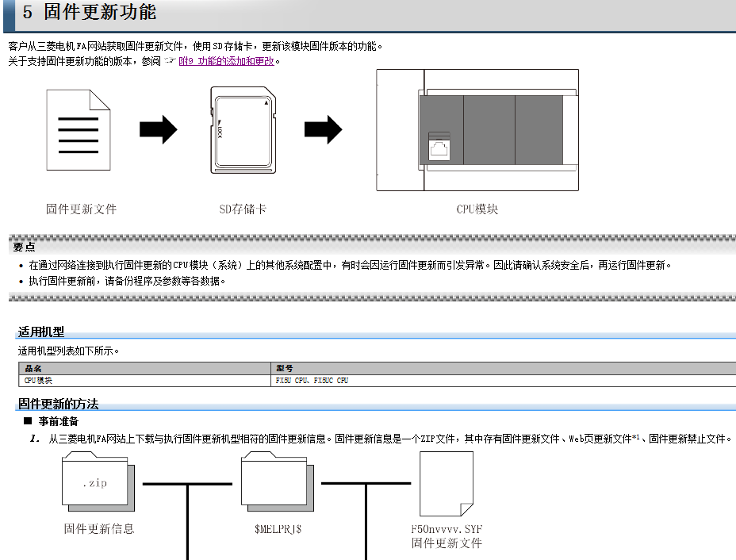Click the F50nvvvv.SYF file icon
Screen dimensions: 736x560
[x=447, y=483]
